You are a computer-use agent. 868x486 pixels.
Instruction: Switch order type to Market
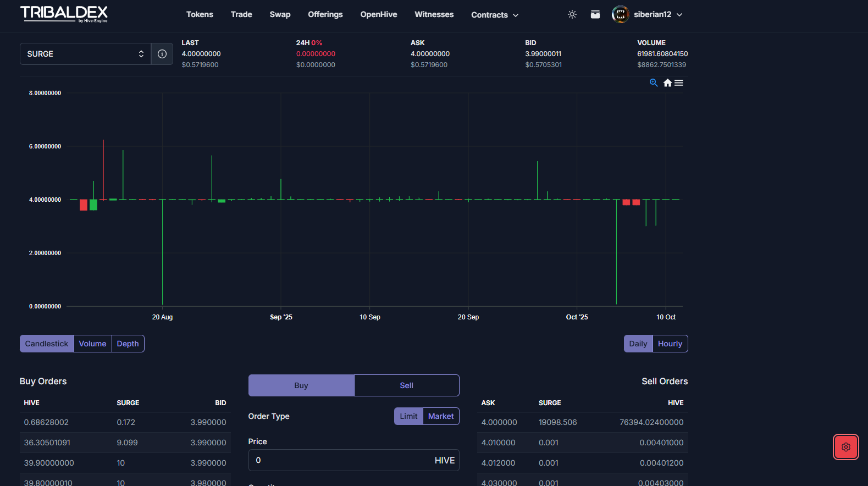(x=441, y=416)
